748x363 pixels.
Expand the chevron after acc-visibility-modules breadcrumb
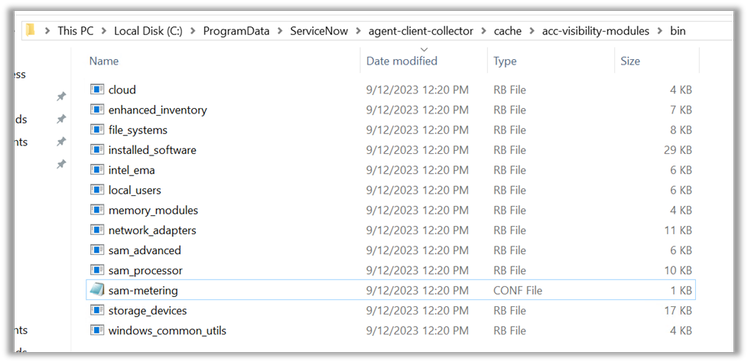click(x=660, y=31)
